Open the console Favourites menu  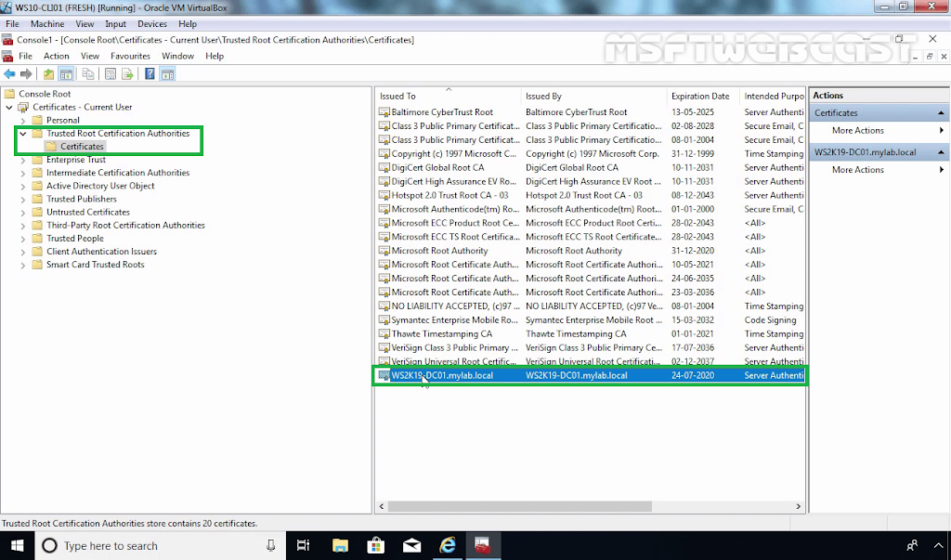click(x=130, y=56)
